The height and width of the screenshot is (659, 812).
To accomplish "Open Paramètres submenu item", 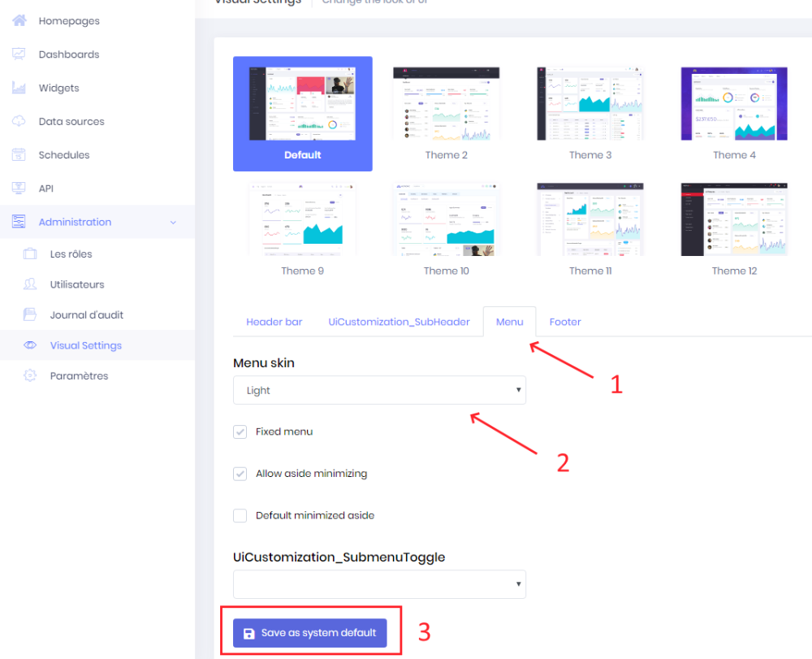I will point(80,375).
